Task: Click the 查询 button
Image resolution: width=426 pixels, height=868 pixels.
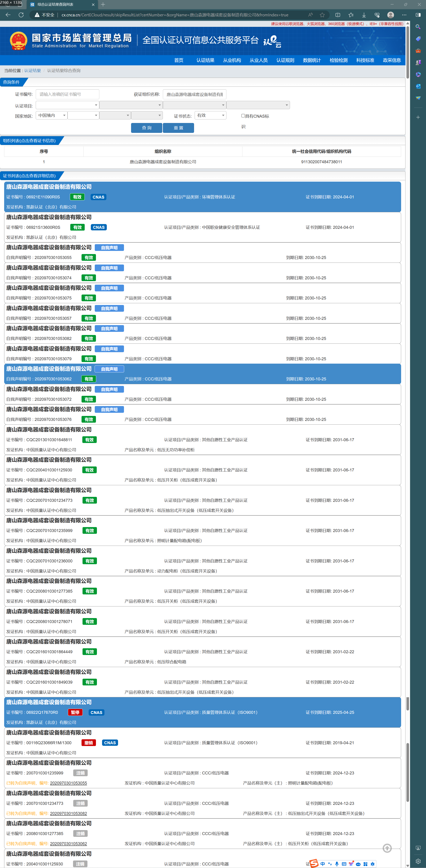Action: click(147, 128)
